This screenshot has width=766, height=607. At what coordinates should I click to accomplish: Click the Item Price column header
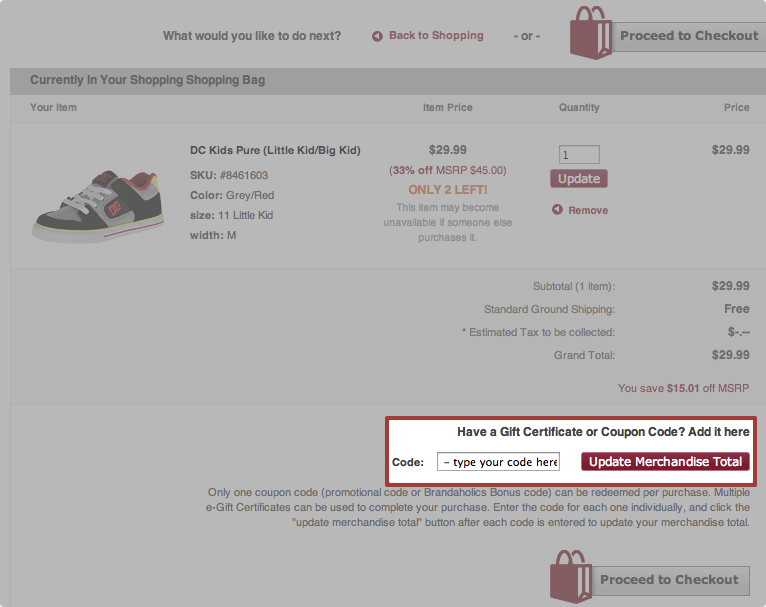tap(447, 108)
